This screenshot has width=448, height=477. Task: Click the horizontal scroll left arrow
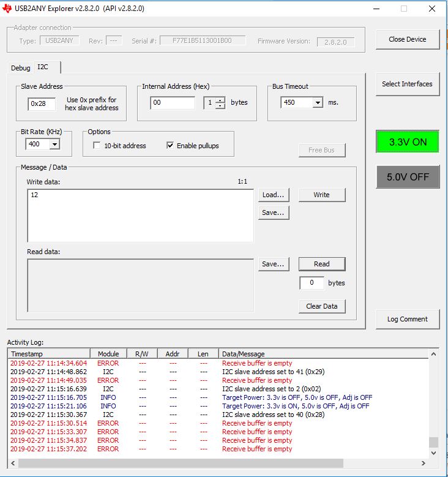(x=13, y=463)
